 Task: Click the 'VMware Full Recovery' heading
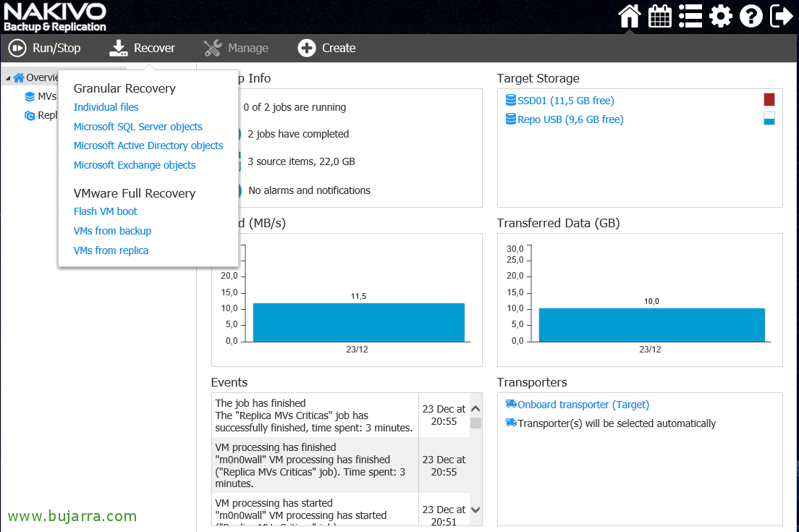135,194
